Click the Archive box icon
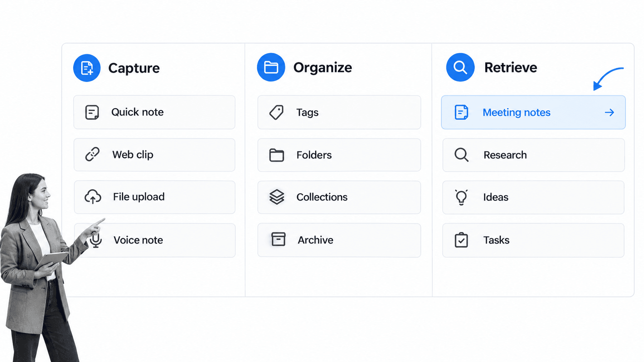 pos(278,239)
